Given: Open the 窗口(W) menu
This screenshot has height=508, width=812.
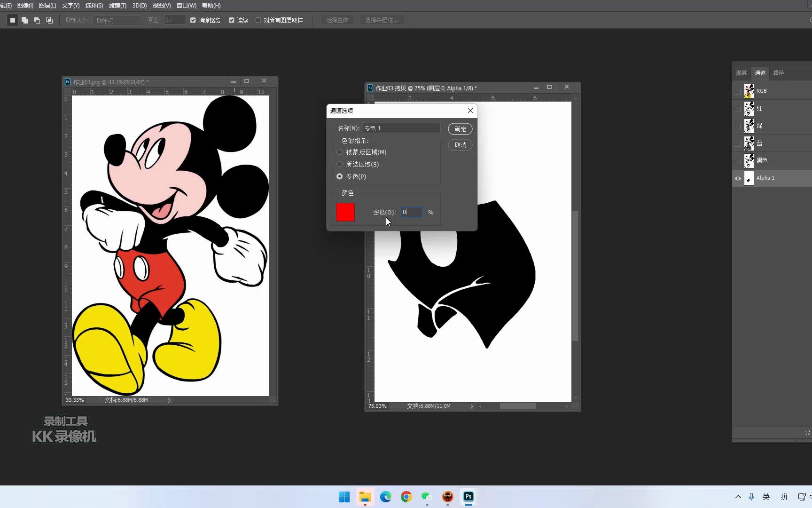Looking at the screenshot, I should [187, 6].
